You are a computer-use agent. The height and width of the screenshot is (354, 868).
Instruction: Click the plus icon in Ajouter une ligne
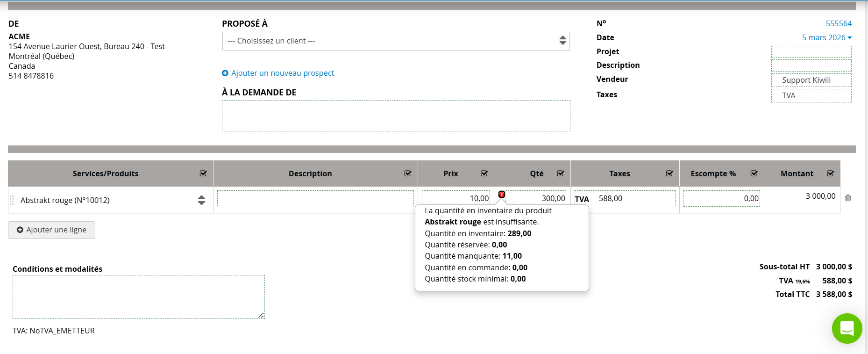[20, 230]
